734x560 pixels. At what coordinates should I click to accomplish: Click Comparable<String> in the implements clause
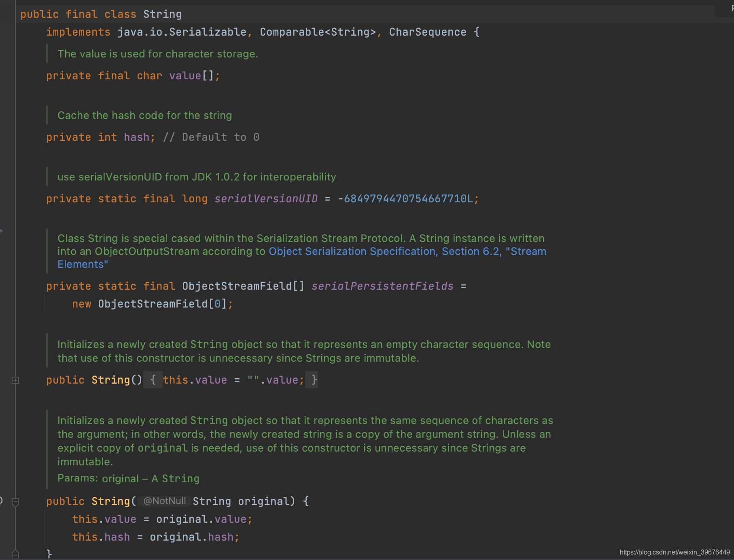pos(318,32)
